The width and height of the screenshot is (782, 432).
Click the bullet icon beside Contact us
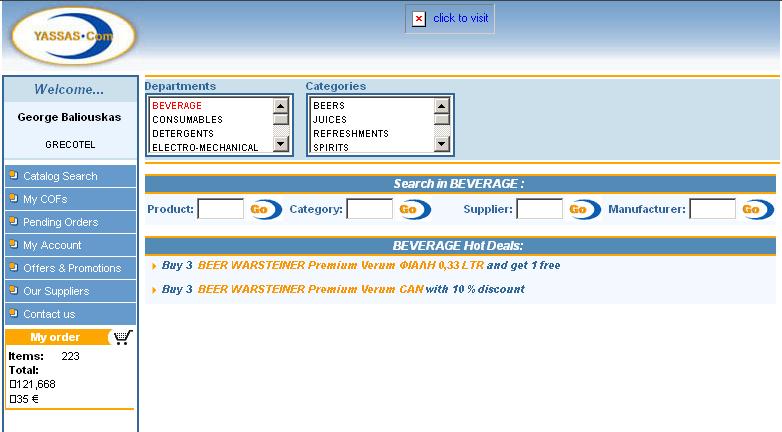(14, 313)
